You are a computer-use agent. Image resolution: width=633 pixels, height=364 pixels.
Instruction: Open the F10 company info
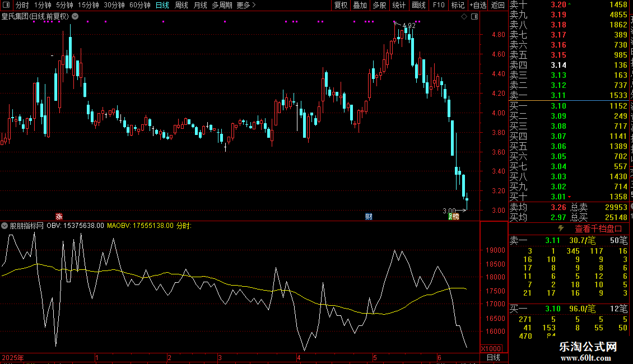(x=439, y=5)
